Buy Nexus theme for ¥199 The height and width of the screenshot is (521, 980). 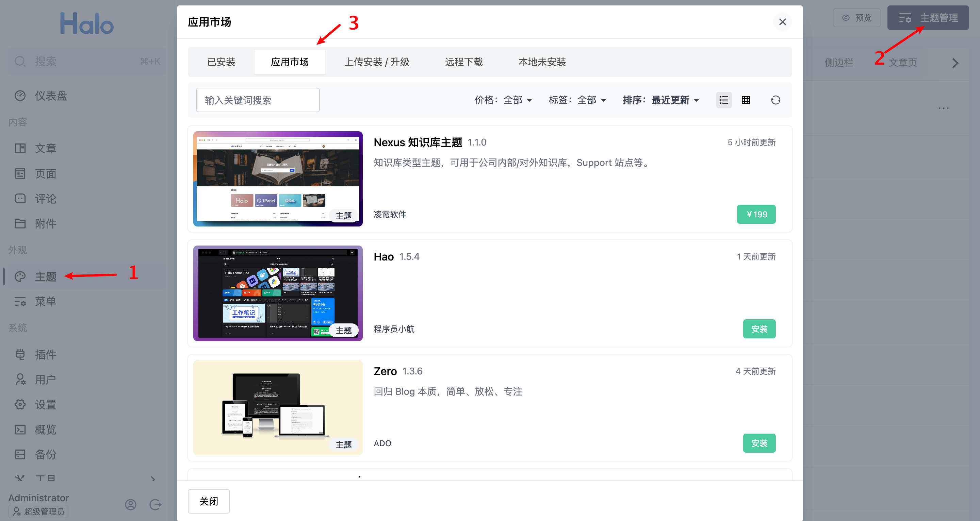click(x=756, y=214)
